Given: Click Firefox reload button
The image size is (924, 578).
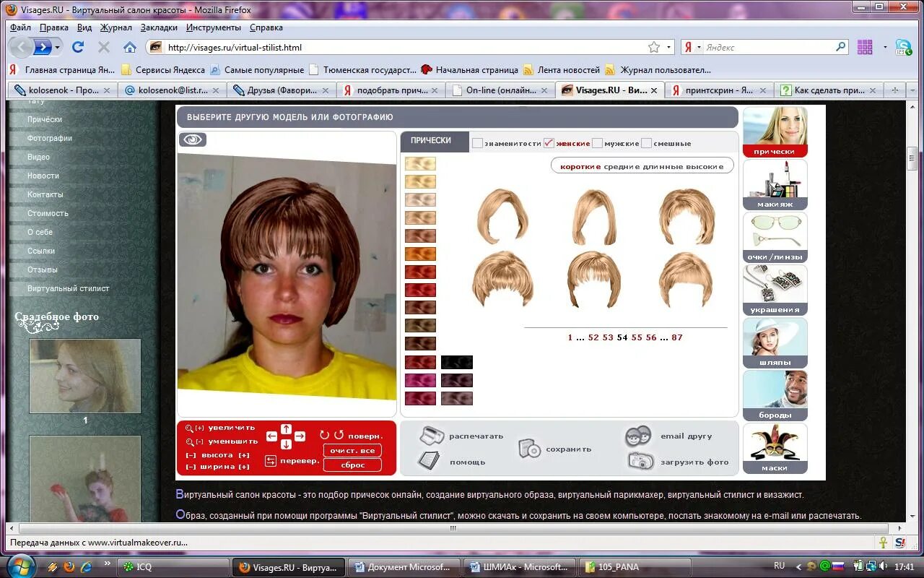Looking at the screenshot, I should point(78,47).
